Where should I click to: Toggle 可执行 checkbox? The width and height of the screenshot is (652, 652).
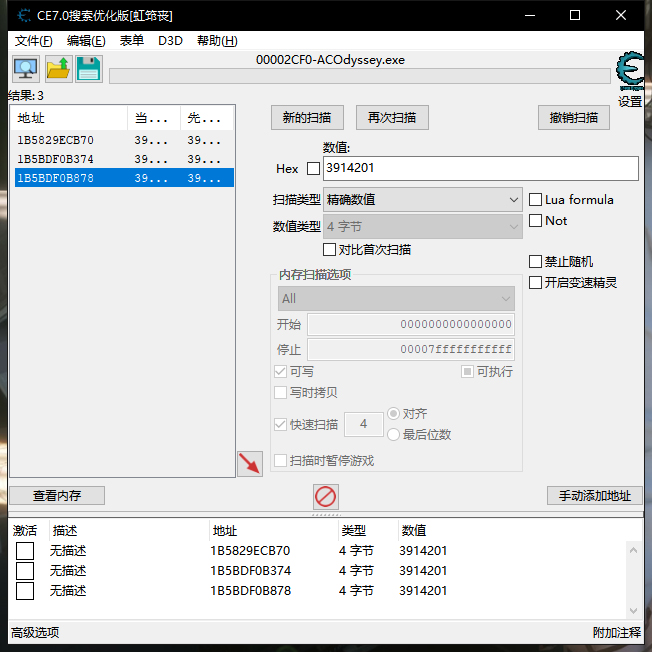pyautogui.click(x=467, y=371)
